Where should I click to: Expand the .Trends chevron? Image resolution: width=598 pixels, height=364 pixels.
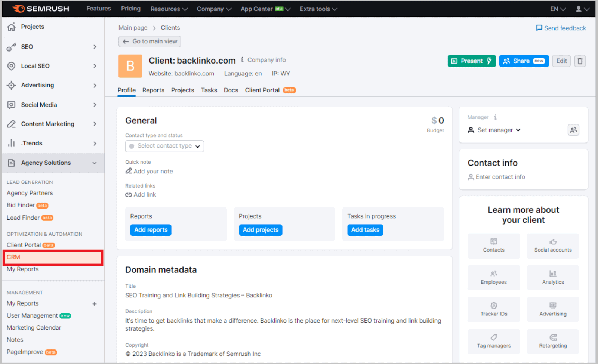tap(95, 144)
